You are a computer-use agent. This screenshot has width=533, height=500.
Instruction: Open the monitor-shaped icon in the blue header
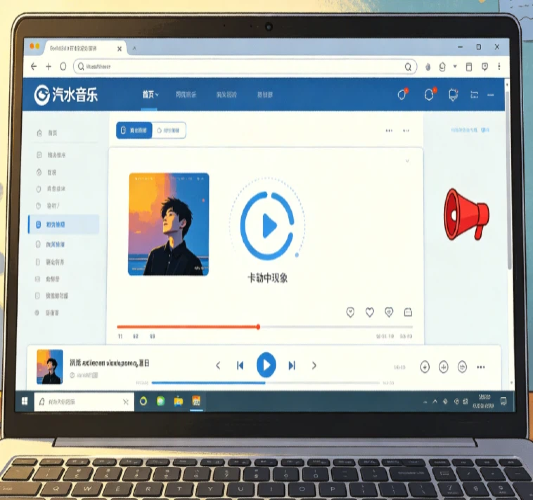(453, 95)
